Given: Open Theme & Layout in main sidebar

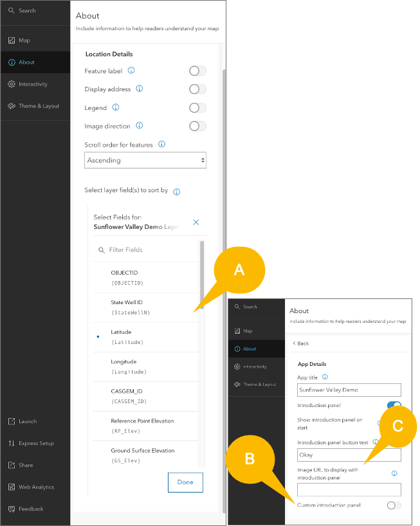Looking at the screenshot, I should coord(35,106).
